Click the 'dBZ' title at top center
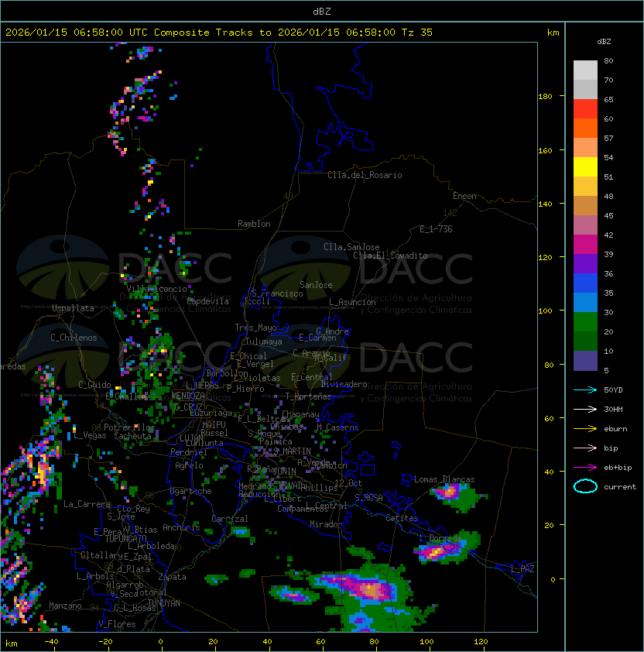 coord(322,12)
